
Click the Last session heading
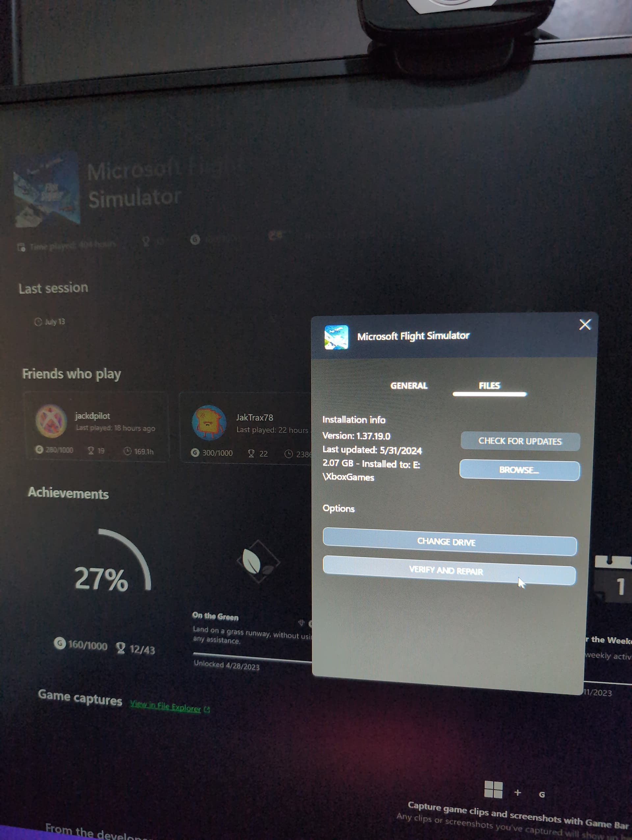pos(53,288)
